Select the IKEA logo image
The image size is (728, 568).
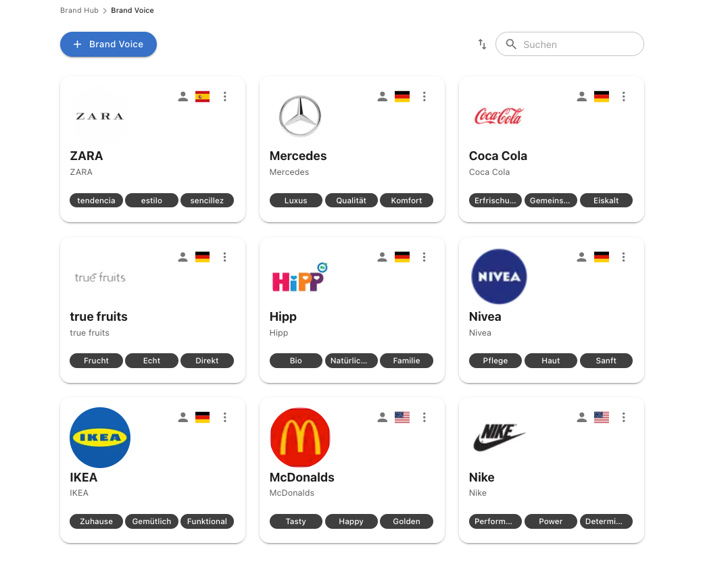(x=100, y=437)
